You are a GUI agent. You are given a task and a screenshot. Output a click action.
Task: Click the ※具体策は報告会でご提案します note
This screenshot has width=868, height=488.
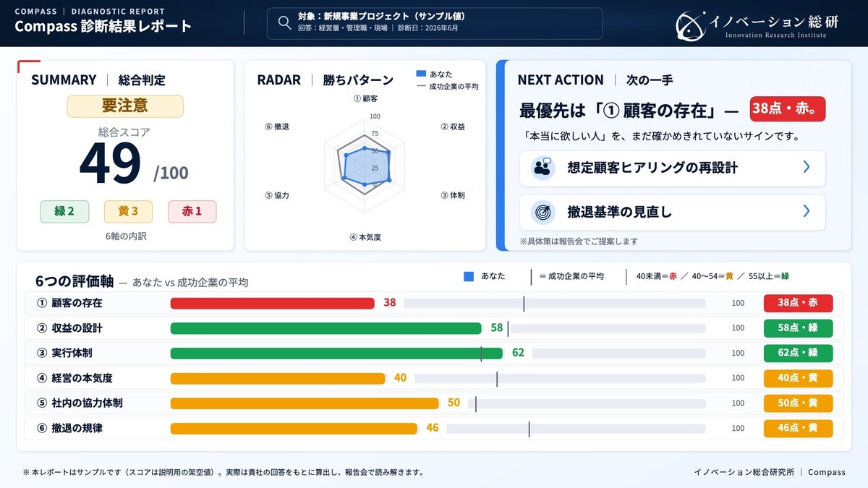[x=579, y=241]
